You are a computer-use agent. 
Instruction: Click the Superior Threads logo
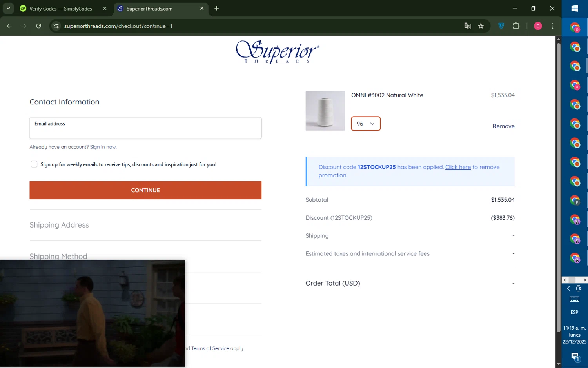pos(278,52)
